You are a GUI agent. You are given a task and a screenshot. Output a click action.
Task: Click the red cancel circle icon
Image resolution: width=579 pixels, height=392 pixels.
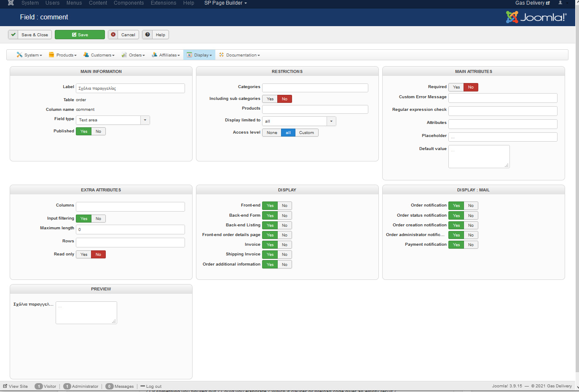[113, 35]
